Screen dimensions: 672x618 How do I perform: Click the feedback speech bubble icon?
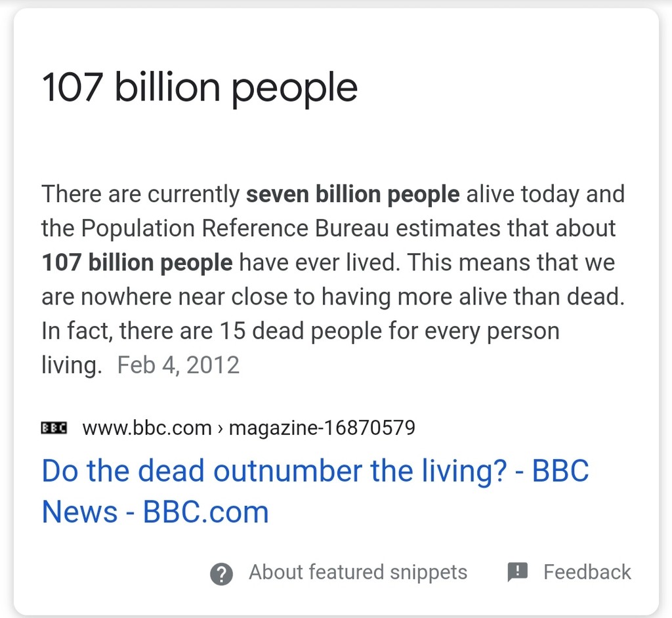(518, 572)
